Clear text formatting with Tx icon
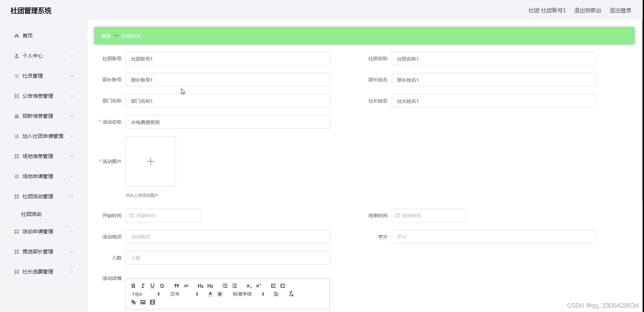 291,294
